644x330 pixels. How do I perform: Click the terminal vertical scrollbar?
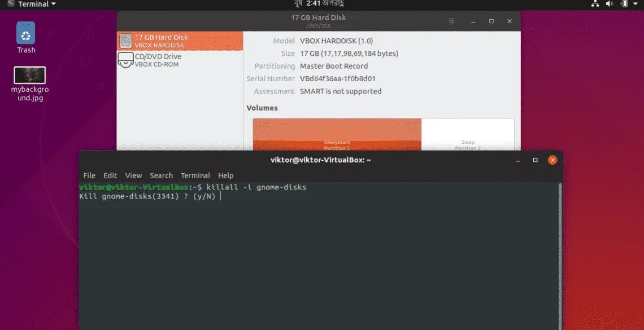560,256
